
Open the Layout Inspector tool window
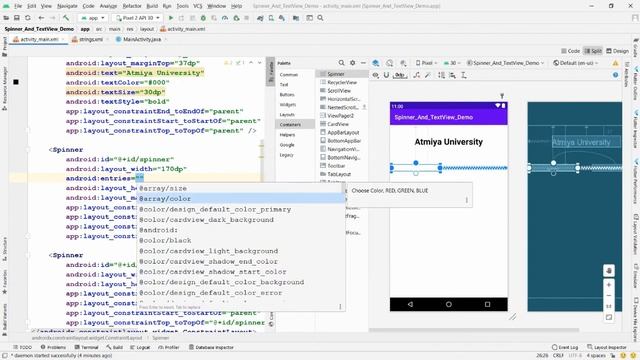(x=607, y=347)
